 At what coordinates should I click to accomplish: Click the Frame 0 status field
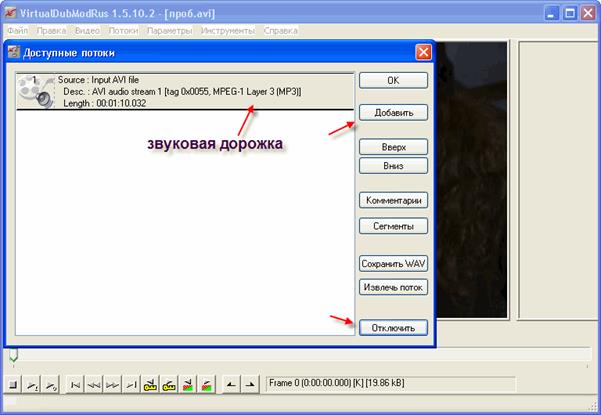coord(391,383)
